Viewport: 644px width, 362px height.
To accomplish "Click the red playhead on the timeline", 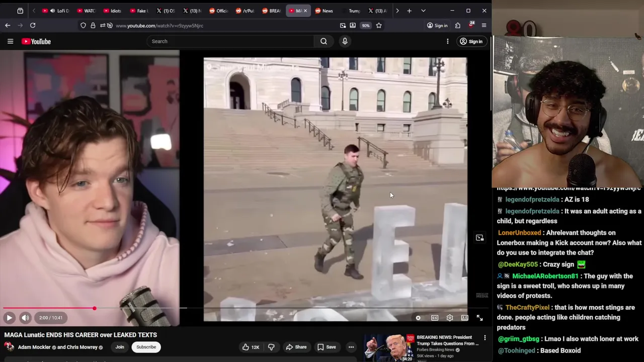I will [x=94, y=308].
